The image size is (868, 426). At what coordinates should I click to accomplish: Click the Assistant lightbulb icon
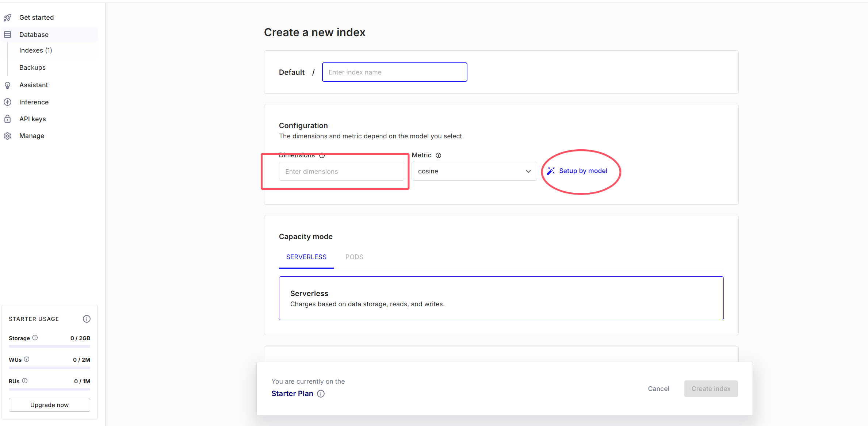coord(7,85)
